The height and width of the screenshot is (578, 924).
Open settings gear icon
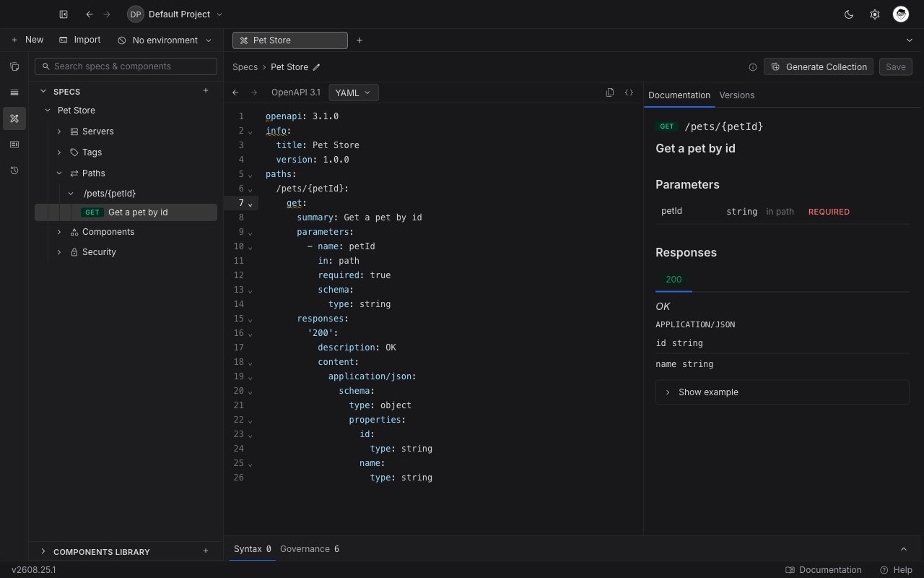click(875, 14)
